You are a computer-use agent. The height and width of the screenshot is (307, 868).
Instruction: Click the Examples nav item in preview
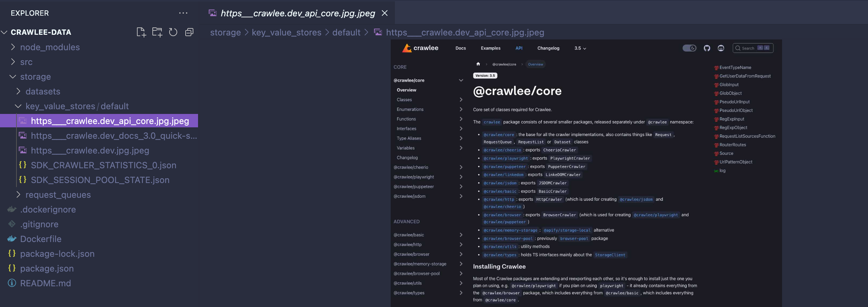(x=490, y=48)
